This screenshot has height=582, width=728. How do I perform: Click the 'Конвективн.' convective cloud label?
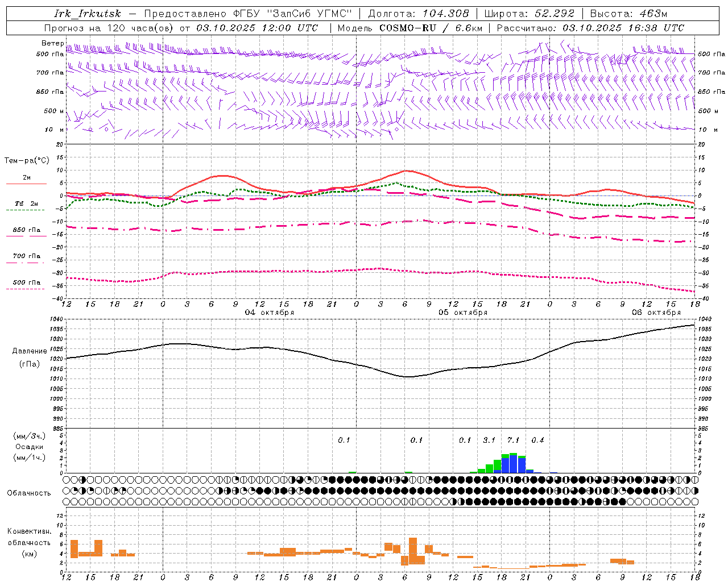tap(29, 531)
